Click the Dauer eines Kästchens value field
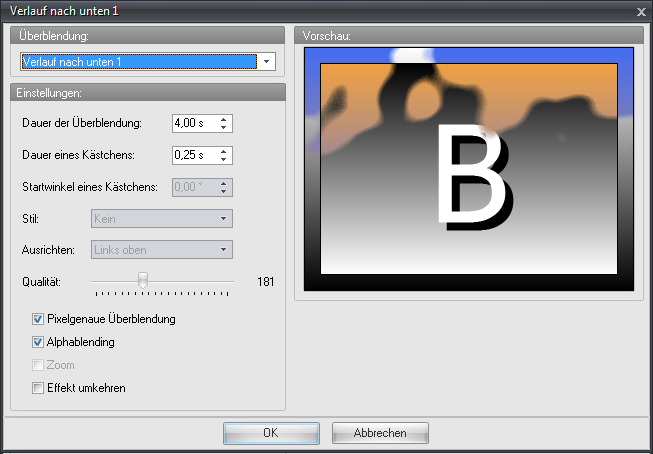Screen dimensions: 653x454 coord(194,156)
